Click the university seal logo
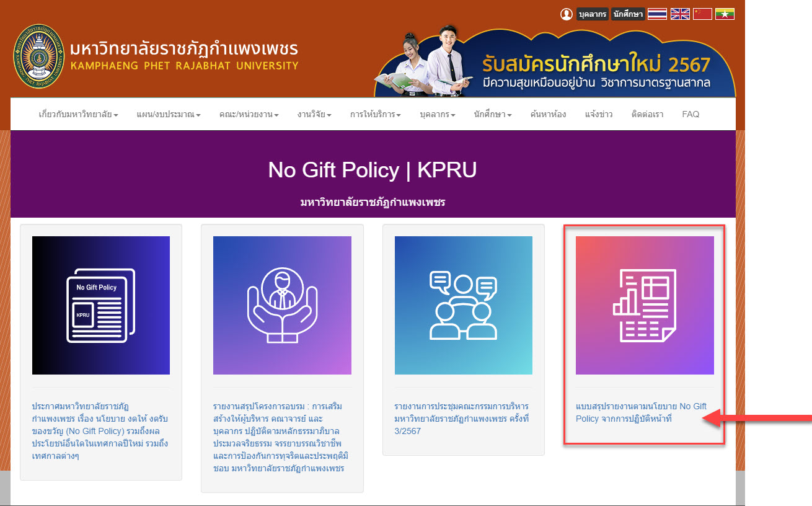Image resolution: width=812 pixels, height=506 pixels. pos(39,56)
